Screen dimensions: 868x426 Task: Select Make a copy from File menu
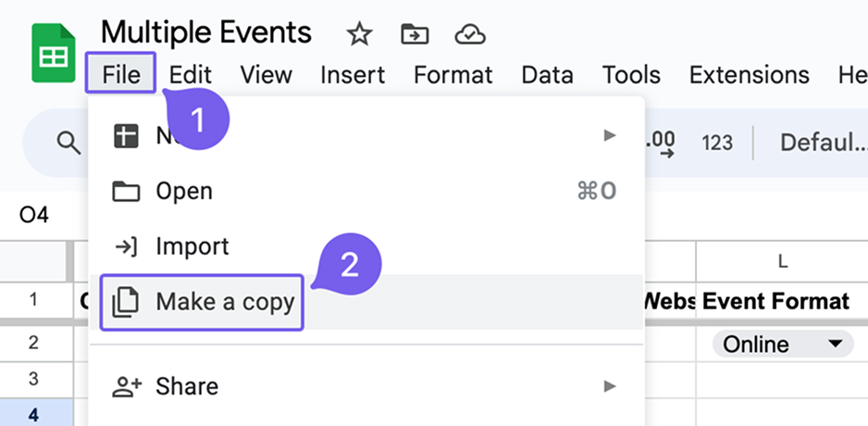(x=225, y=302)
